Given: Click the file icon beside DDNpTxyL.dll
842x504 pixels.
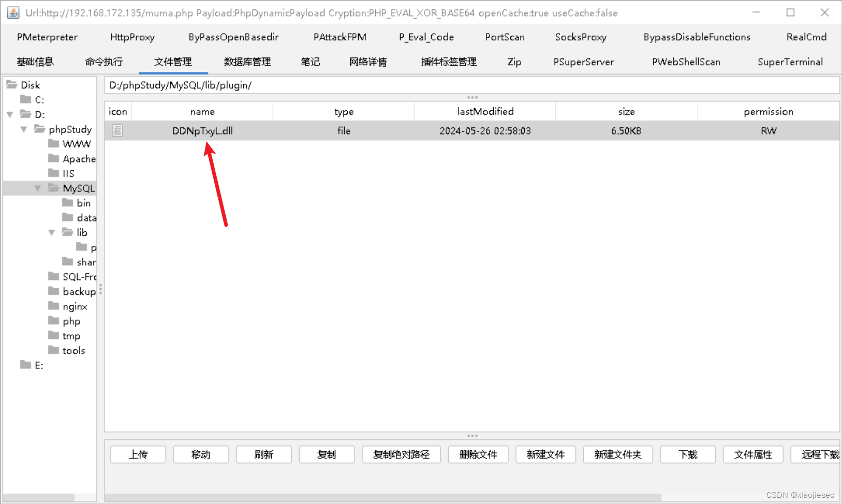Looking at the screenshot, I should (x=117, y=130).
